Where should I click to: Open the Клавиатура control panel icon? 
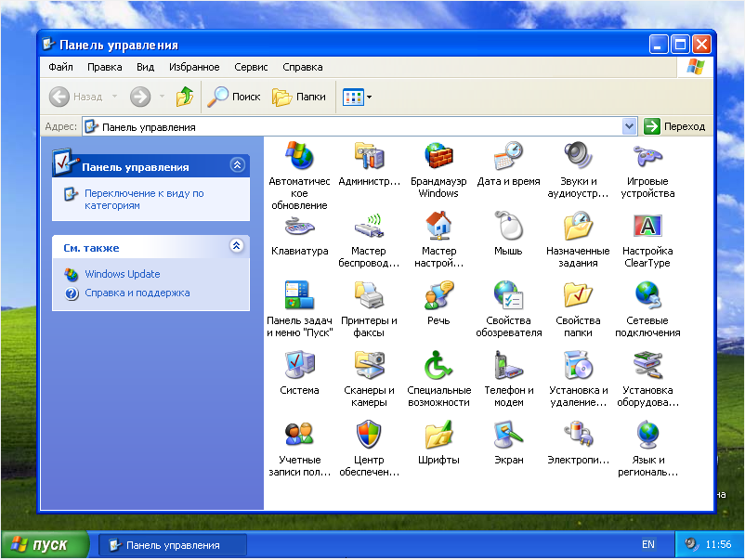click(x=299, y=226)
